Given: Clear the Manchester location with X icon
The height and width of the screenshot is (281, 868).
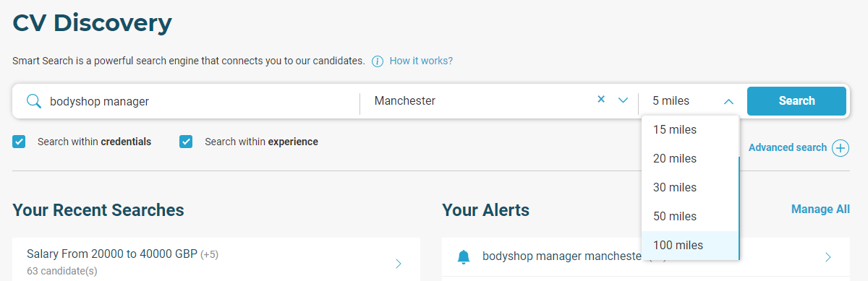Looking at the screenshot, I should (601, 100).
